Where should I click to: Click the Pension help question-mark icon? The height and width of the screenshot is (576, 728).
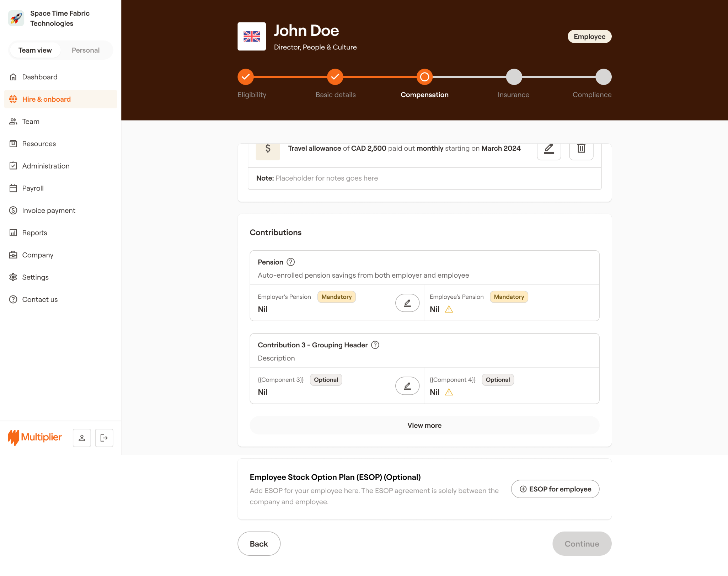point(291,262)
